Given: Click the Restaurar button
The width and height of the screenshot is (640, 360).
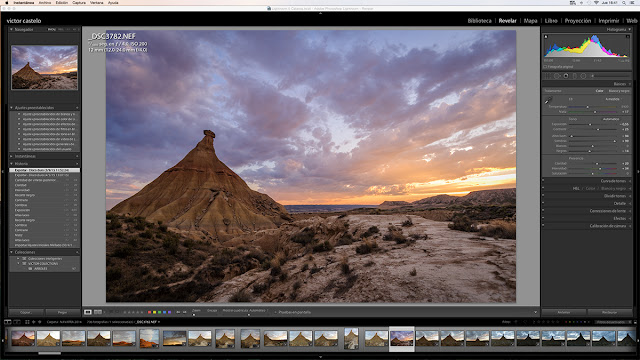Looking at the screenshot, I should coord(609,312).
